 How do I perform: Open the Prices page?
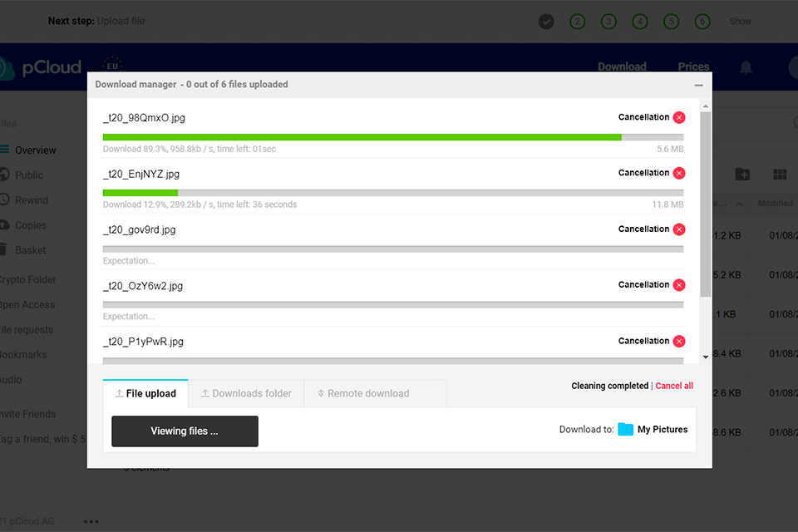pyautogui.click(x=693, y=66)
